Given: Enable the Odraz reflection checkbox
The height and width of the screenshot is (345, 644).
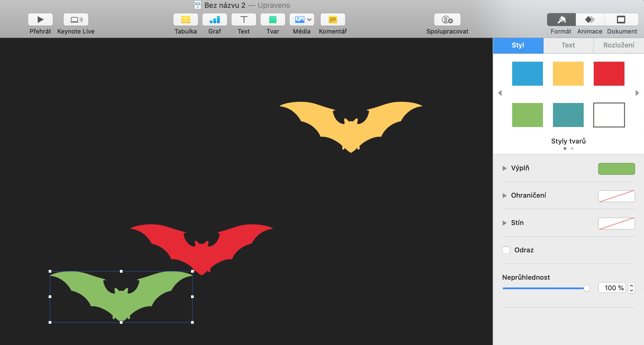Looking at the screenshot, I should pyautogui.click(x=506, y=250).
